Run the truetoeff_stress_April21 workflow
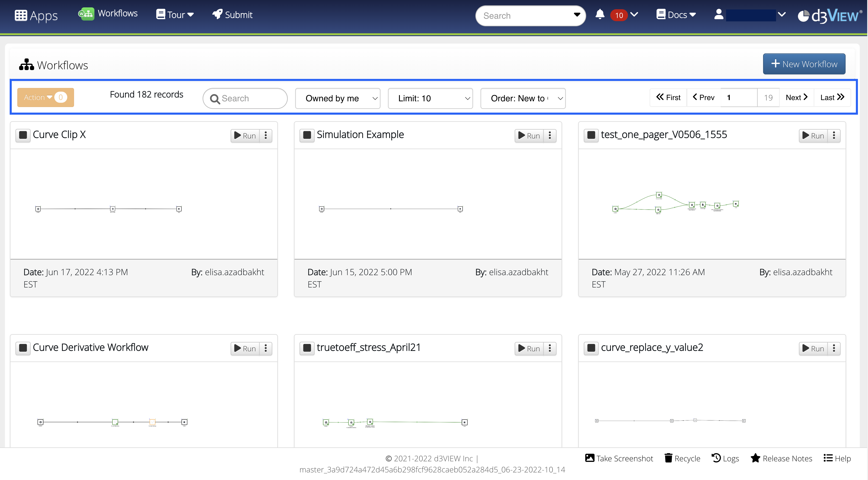868x480 pixels. point(529,348)
